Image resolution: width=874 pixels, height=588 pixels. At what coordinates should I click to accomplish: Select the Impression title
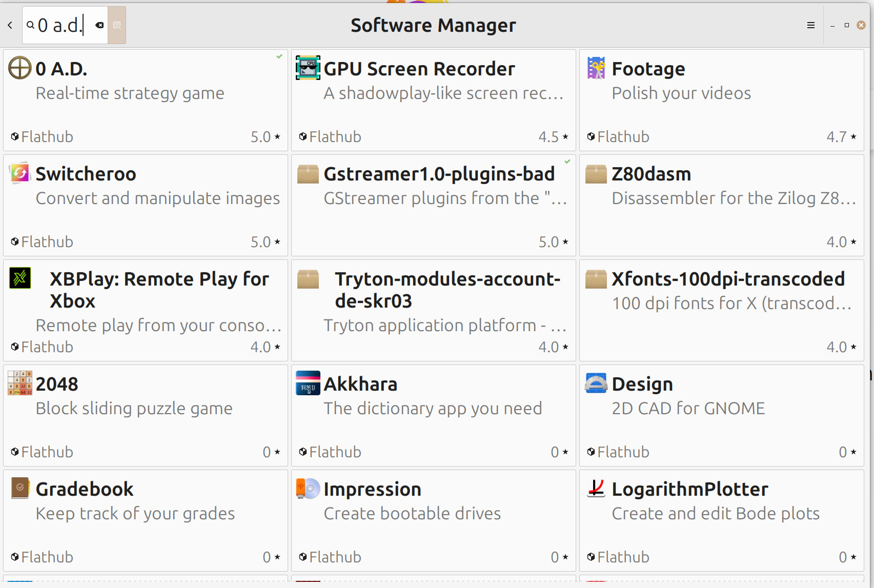tap(373, 489)
